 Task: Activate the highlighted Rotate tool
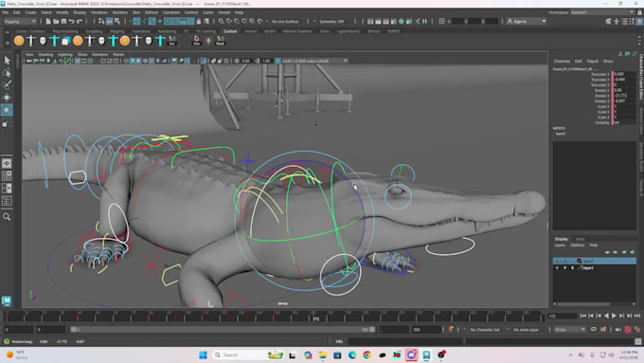[x=7, y=110]
